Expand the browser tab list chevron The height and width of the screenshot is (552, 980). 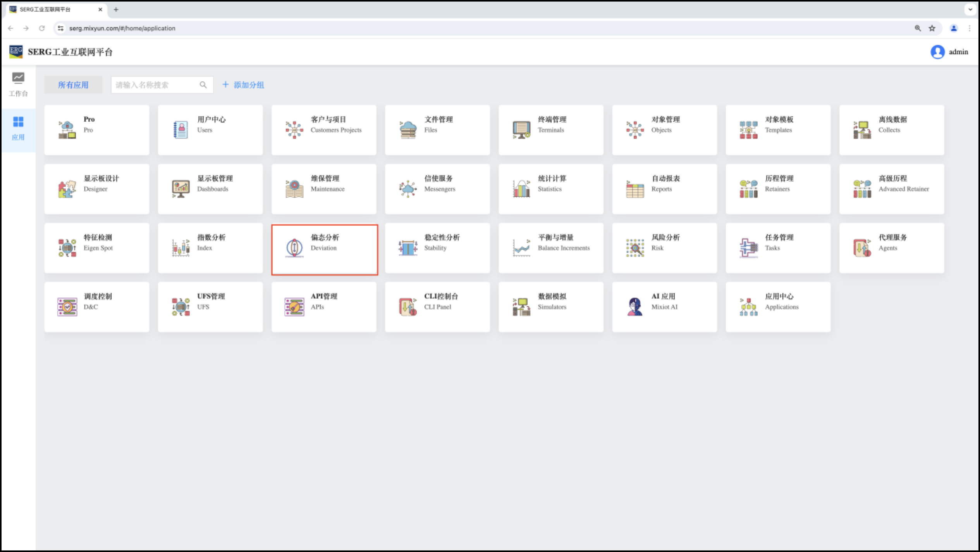tap(970, 9)
